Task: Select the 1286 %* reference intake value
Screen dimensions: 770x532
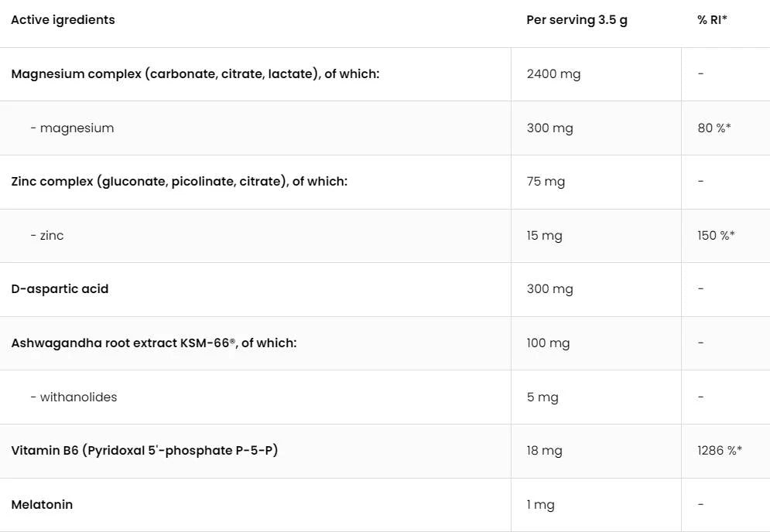Action: pos(719,451)
